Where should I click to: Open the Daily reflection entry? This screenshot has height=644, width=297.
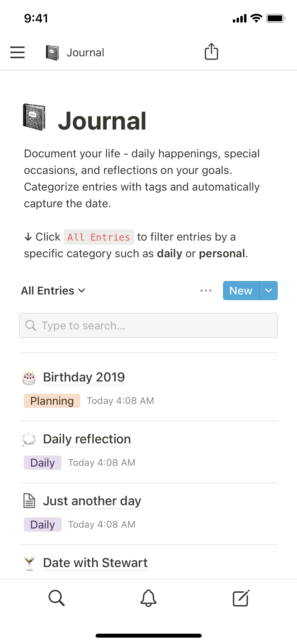pyautogui.click(x=87, y=439)
